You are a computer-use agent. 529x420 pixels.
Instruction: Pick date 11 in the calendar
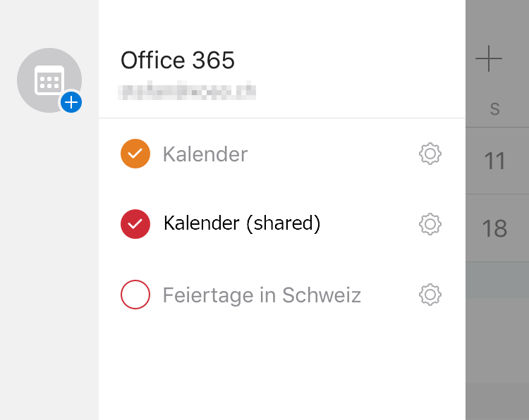495,161
